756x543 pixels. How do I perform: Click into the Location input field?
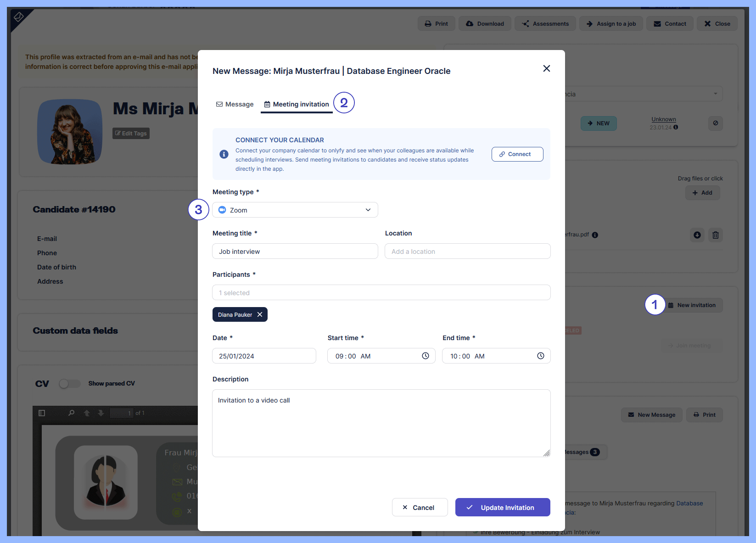point(467,251)
